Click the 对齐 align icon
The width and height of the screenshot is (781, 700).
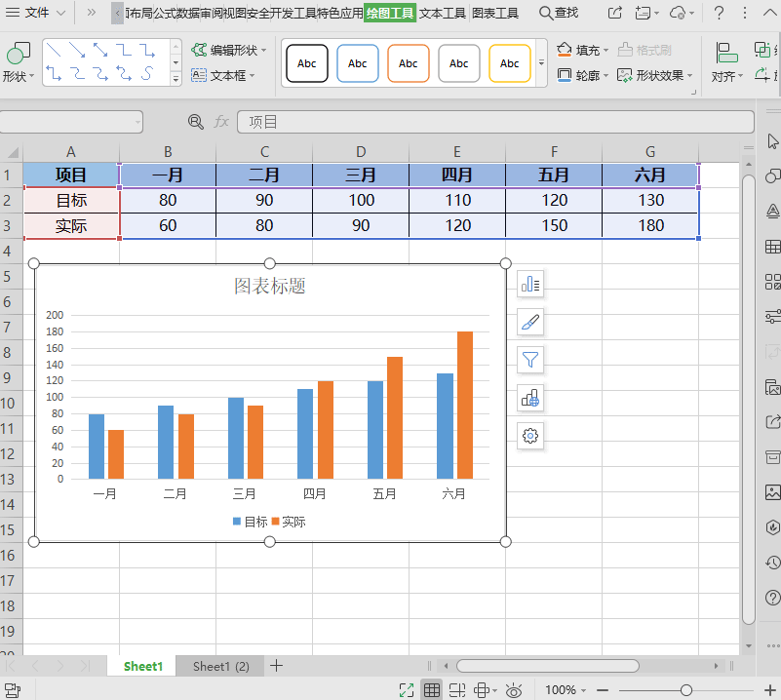pos(726,54)
